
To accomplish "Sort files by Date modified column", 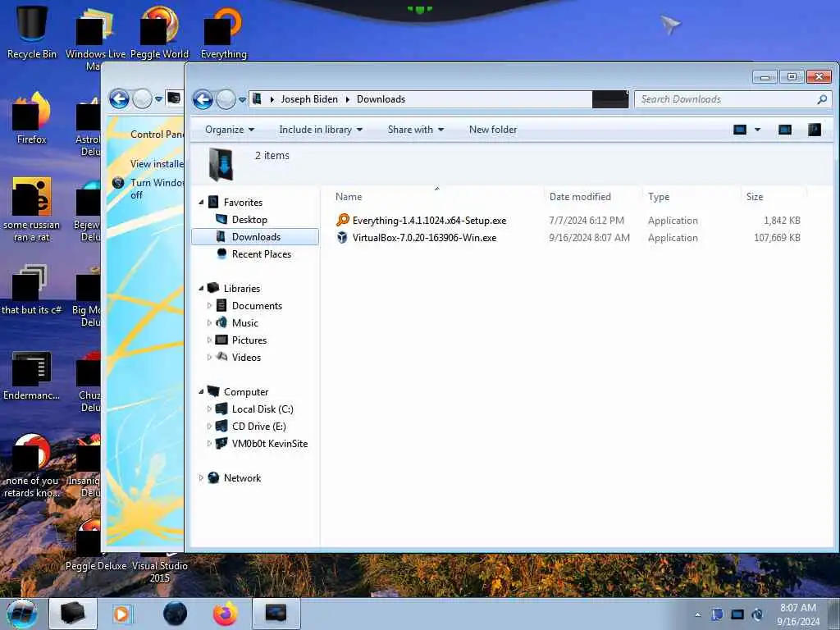I will point(592,197).
